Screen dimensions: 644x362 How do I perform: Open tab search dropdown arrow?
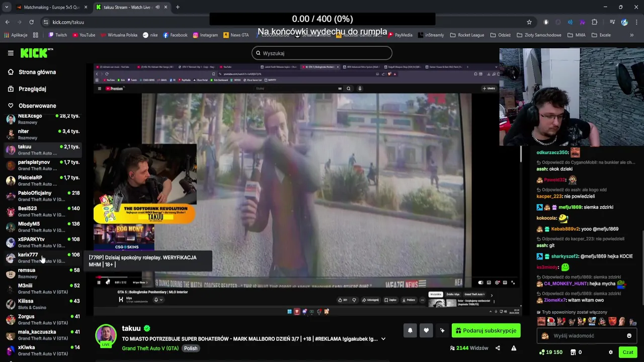point(7,7)
